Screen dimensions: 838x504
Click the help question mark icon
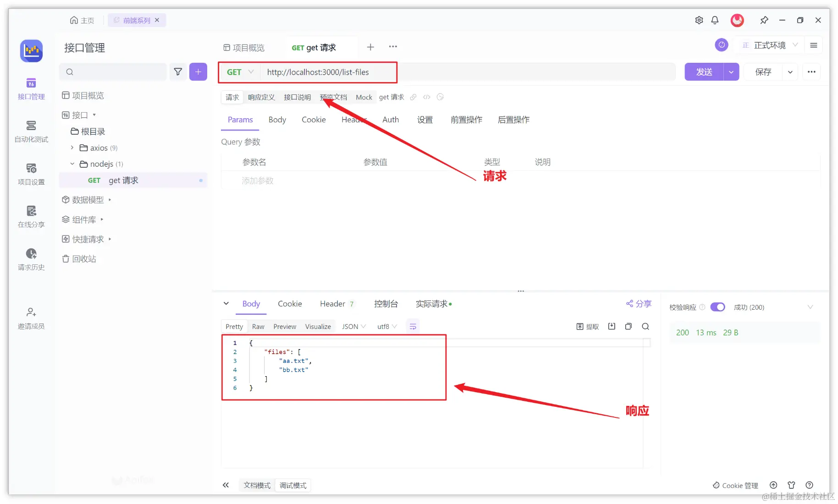point(810,485)
